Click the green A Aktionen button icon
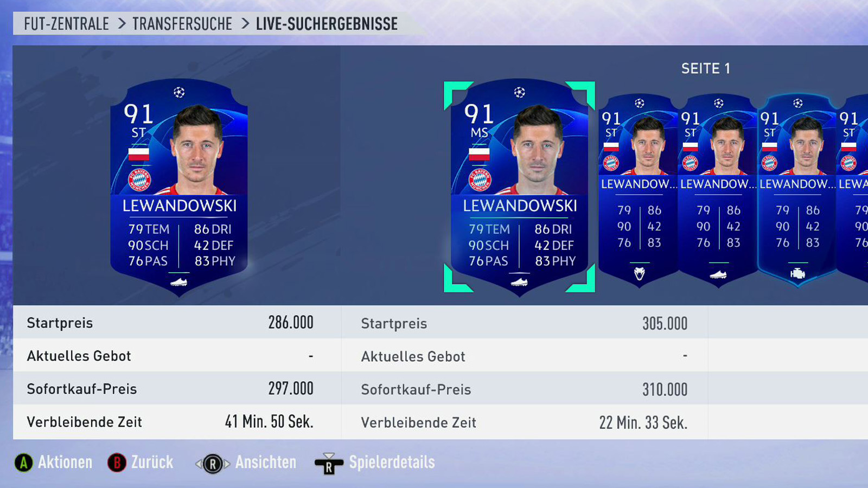 click(x=23, y=463)
